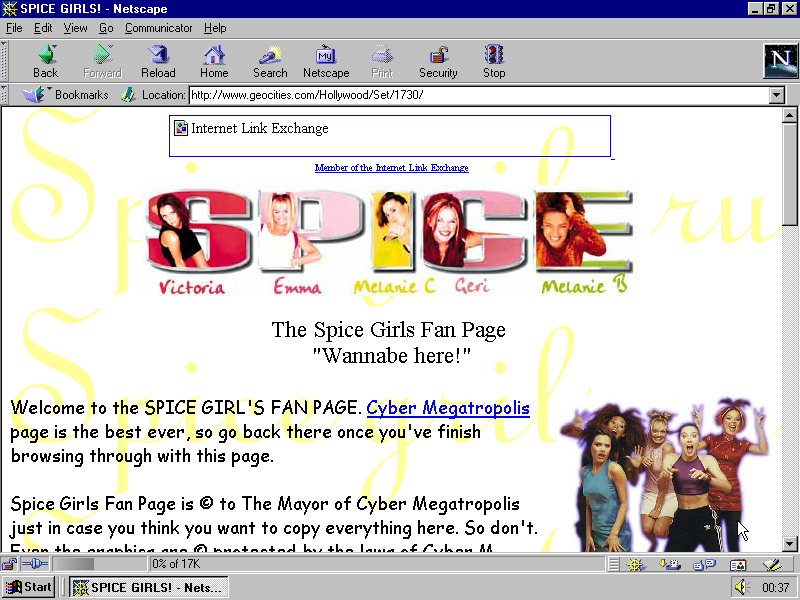Screen dimensions: 800x600
Task: Click into the Location URL field
Action: [479, 95]
